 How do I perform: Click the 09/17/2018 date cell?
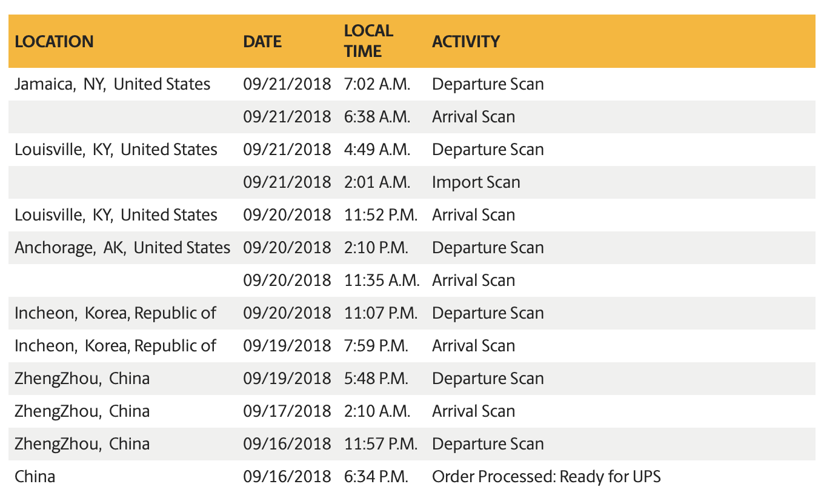[287, 411]
